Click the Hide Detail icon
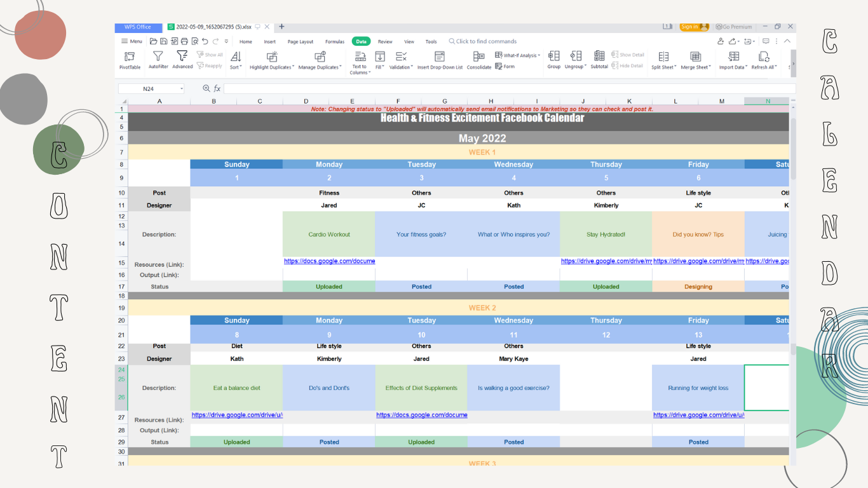This screenshot has width=868, height=488. point(615,65)
